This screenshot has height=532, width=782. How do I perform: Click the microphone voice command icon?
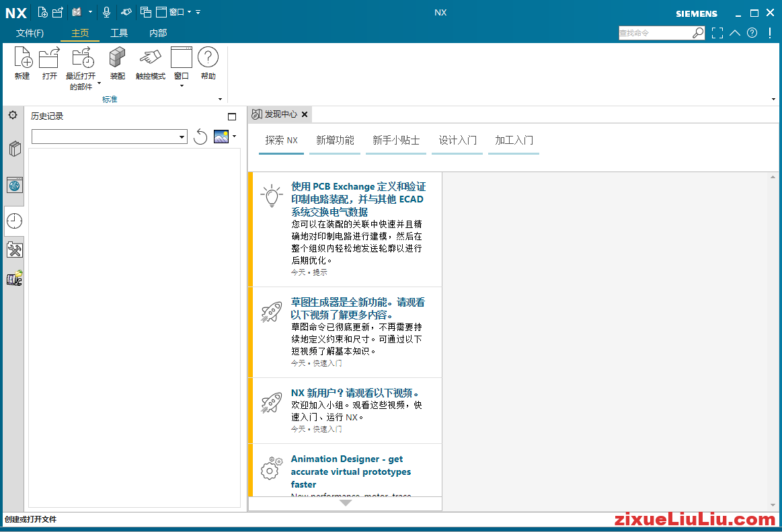coord(106,12)
